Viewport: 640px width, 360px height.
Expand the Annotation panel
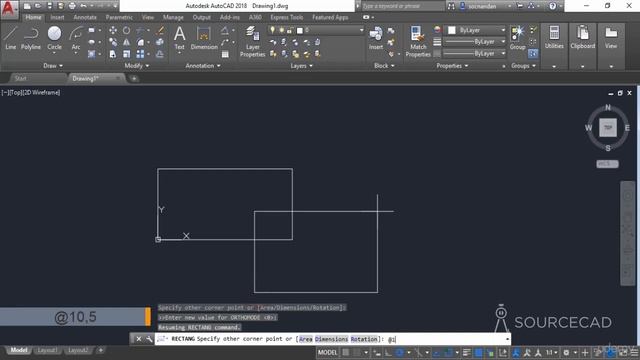(203, 66)
